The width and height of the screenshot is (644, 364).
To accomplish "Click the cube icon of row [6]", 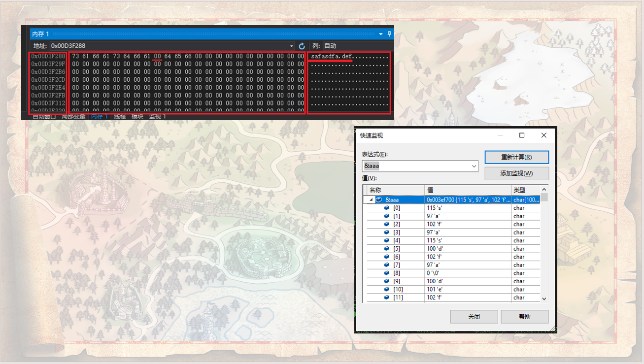I will 387,257.
